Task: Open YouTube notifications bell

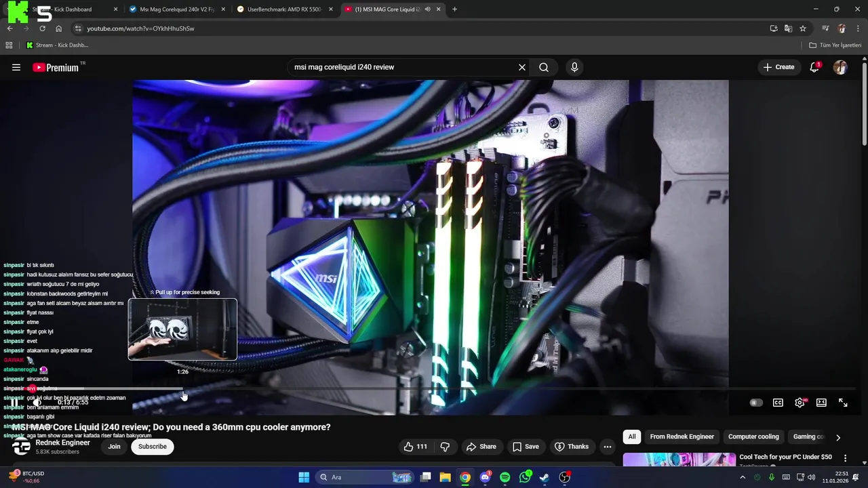Action: tap(814, 67)
